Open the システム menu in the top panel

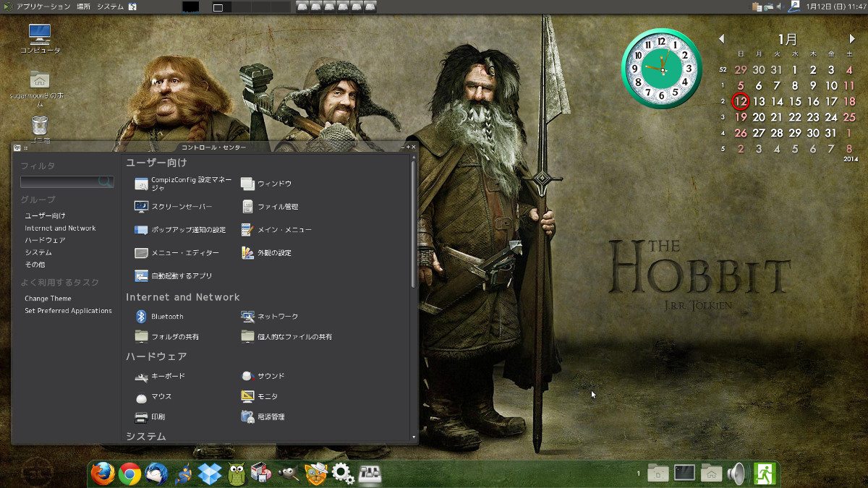[110, 7]
